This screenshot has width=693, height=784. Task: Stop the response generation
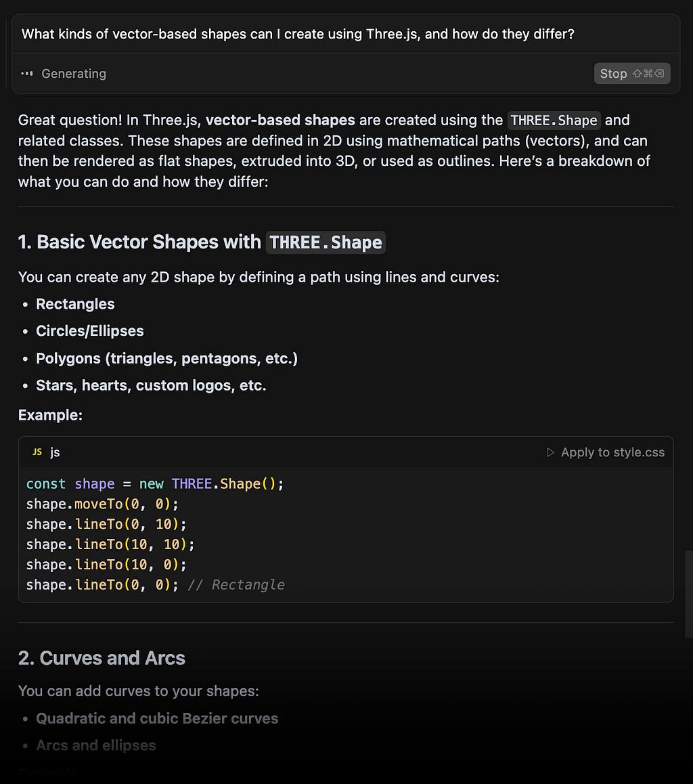(631, 74)
